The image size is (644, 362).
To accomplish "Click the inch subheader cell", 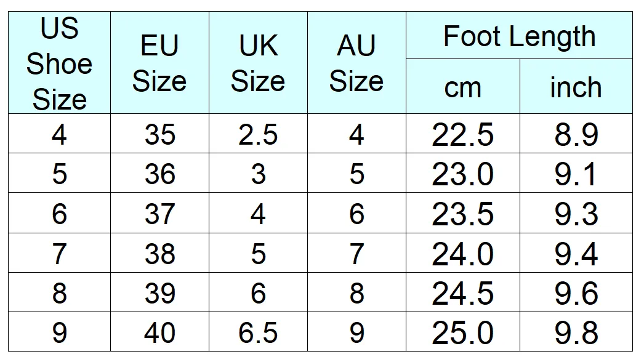I will pyautogui.click(x=576, y=86).
